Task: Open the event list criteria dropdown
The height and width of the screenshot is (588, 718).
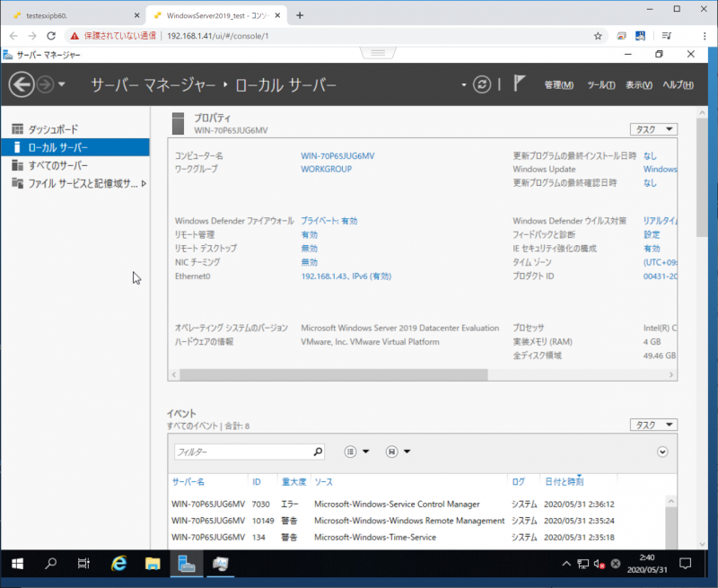Action: tap(356, 452)
